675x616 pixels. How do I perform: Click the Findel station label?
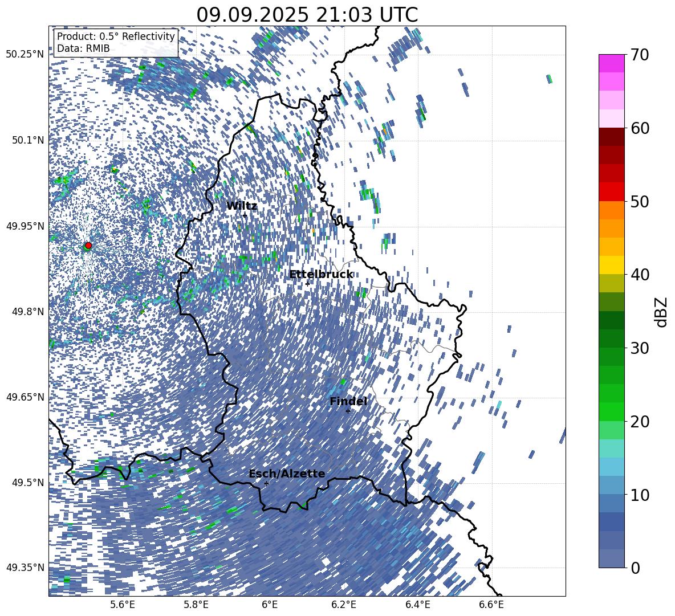tap(348, 401)
